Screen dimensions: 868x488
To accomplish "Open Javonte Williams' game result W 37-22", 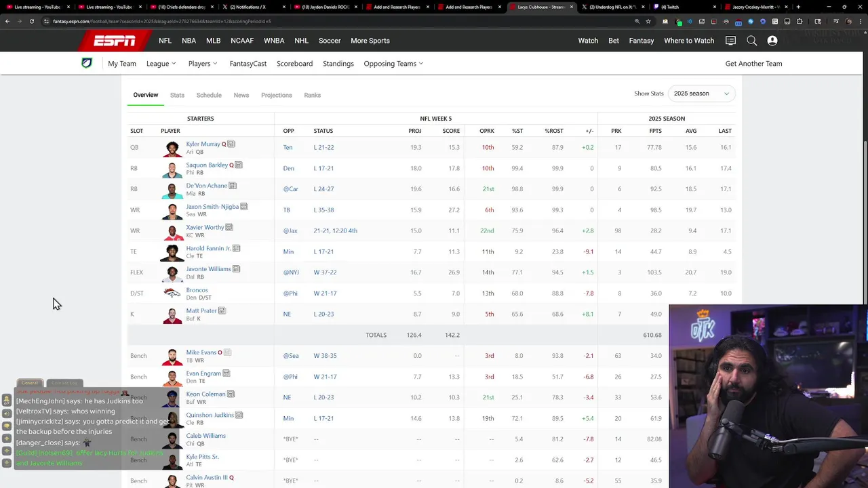I will click(325, 272).
